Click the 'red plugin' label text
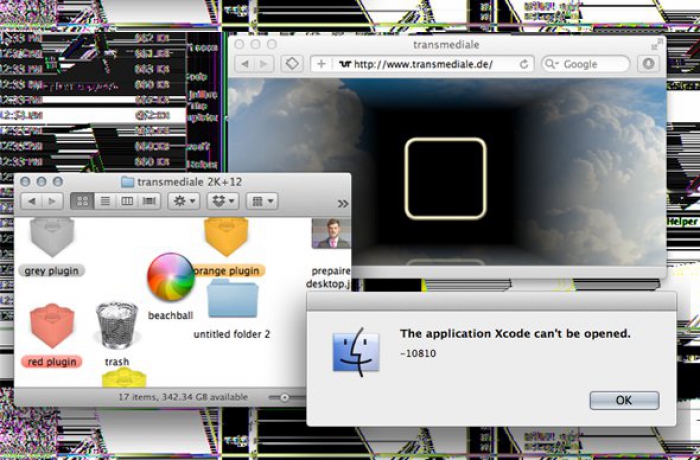The height and width of the screenshot is (460, 700). click(x=52, y=362)
